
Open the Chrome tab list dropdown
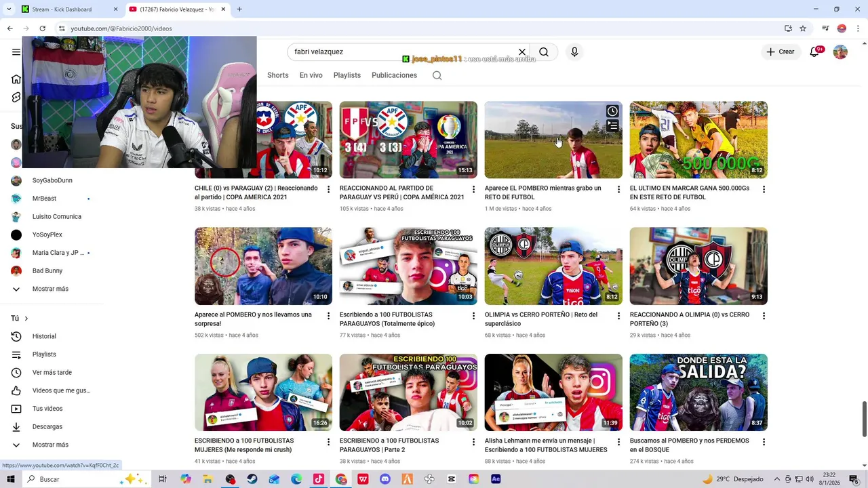point(10,9)
